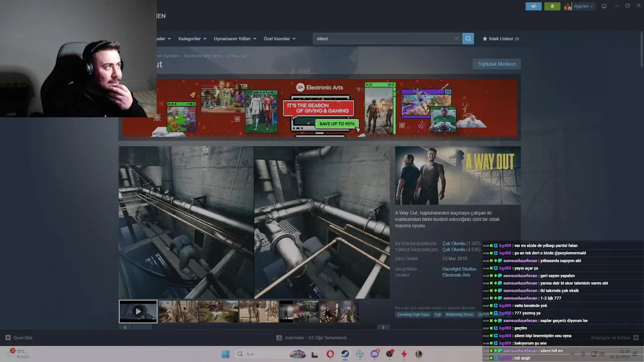Click Steam icon in taskbar
The height and width of the screenshot is (362, 644).
(345, 354)
